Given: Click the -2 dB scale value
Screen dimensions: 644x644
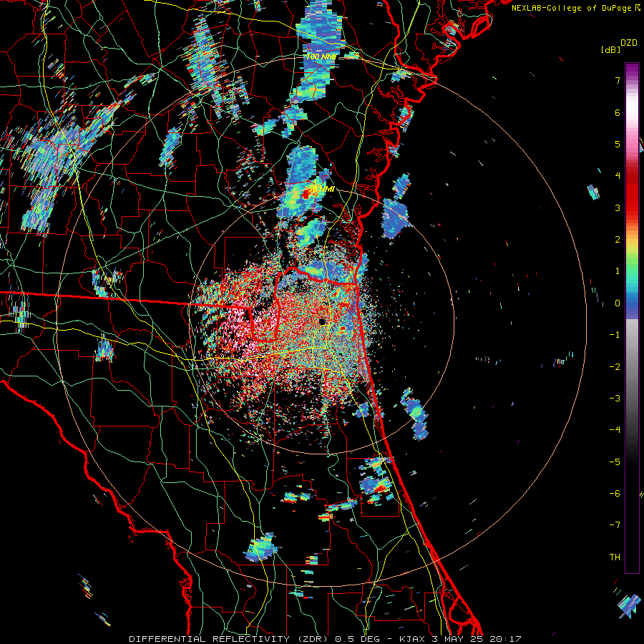Looking at the screenshot, I should click(615, 367).
